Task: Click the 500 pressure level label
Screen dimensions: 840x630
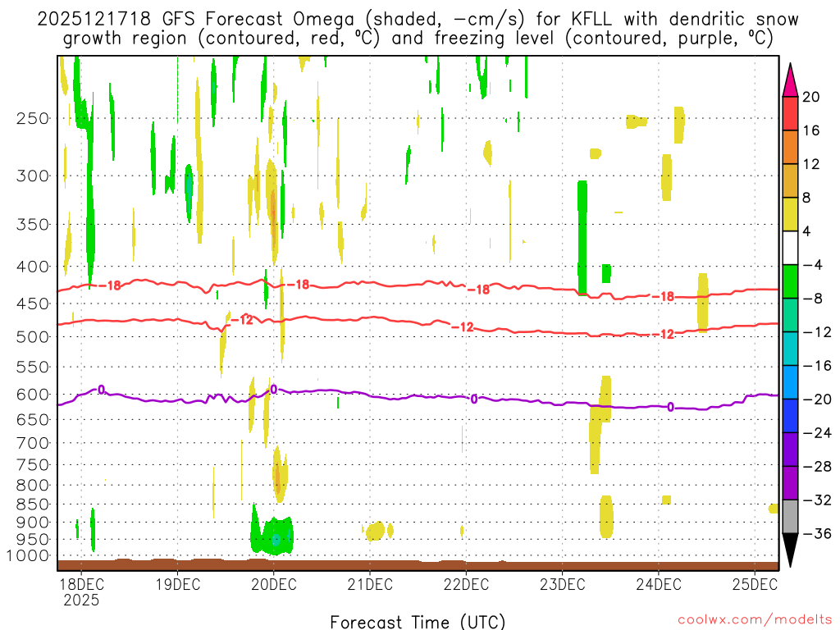Action: pos(33,337)
